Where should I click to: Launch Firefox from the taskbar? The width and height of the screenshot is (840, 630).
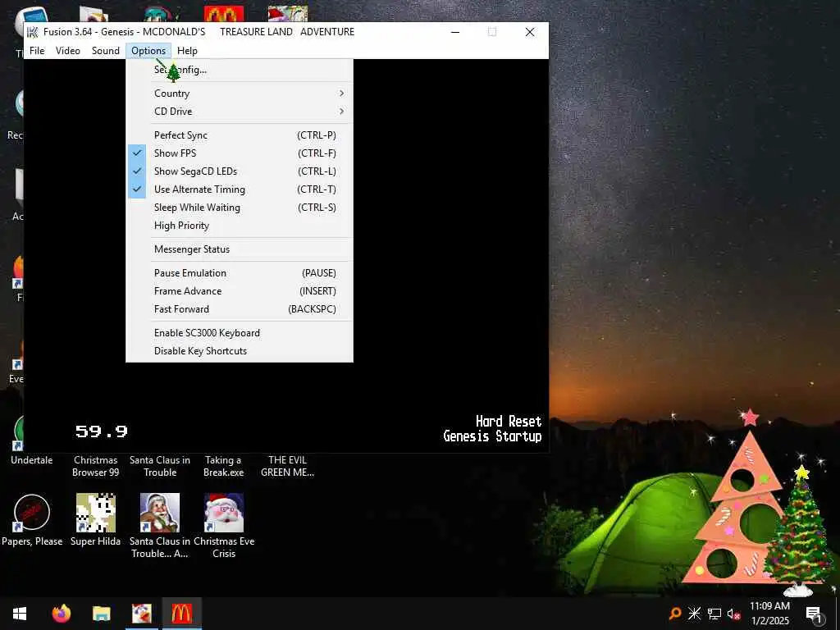tap(62, 614)
